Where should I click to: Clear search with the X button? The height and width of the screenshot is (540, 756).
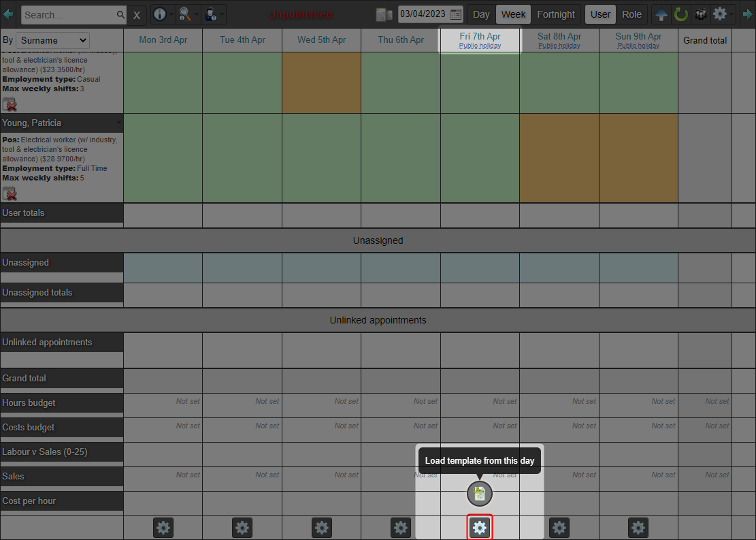pyautogui.click(x=137, y=15)
